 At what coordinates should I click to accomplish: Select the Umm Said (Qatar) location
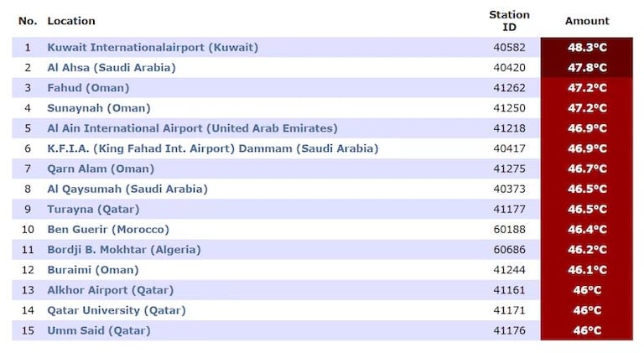(x=99, y=330)
